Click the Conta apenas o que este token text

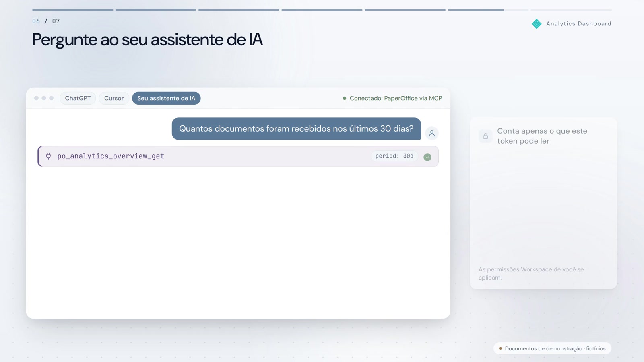click(x=542, y=136)
